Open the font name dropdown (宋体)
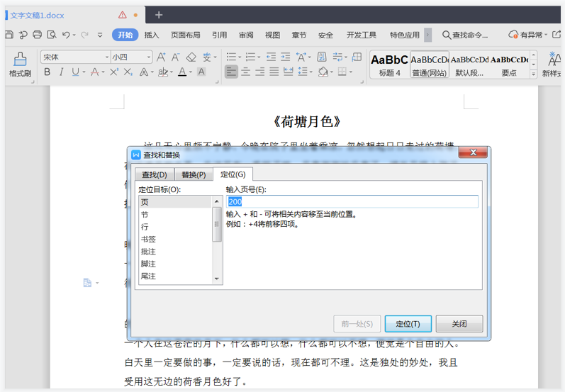Image resolution: width=565 pixels, height=392 pixels. click(x=107, y=57)
